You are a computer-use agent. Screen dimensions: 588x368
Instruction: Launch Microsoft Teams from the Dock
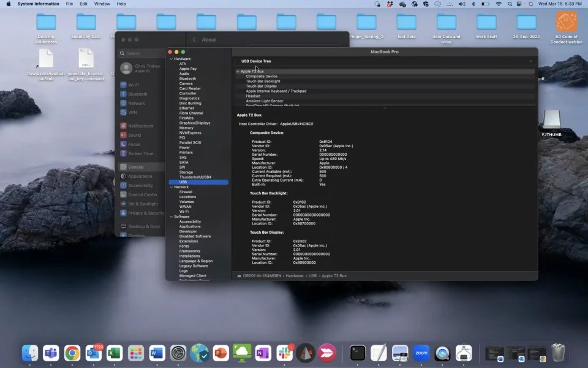point(51,353)
